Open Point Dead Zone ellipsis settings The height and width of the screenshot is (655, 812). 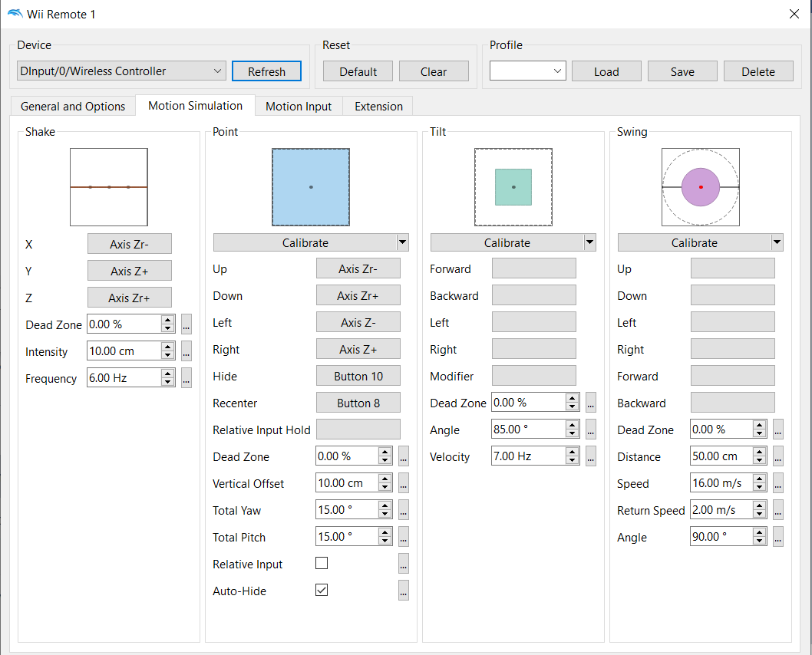click(x=404, y=456)
